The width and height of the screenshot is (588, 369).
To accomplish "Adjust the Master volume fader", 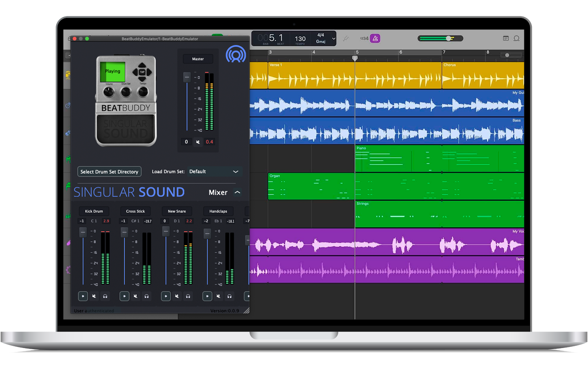I will tap(187, 77).
